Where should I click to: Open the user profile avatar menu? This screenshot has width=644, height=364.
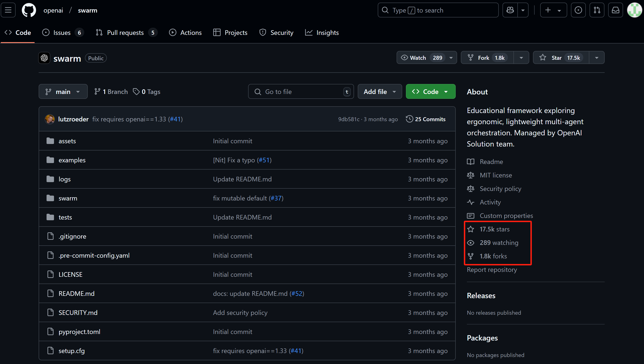pyautogui.click(x=634, y=10)
